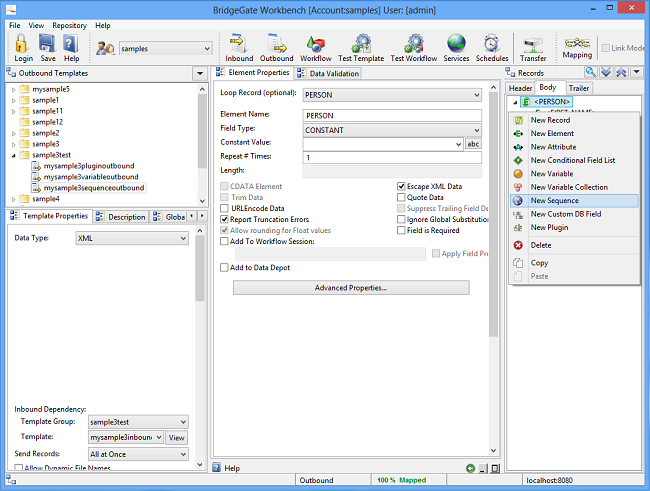Enable Field is Required checkbox
Viewport: 650px width, 491px height.
click(401, 230)
